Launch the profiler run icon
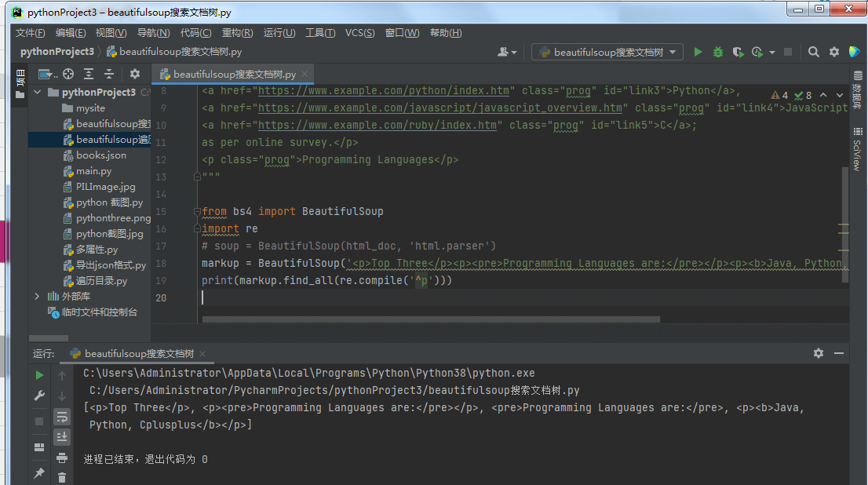The width and height of the screenshot is (868, 485). click(x=757, y=52)
